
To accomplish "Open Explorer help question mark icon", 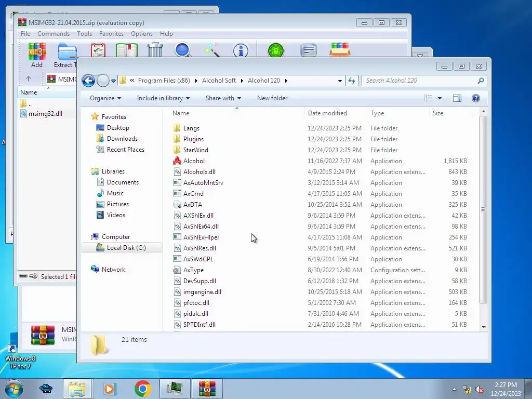I will [x=476, y=98].
